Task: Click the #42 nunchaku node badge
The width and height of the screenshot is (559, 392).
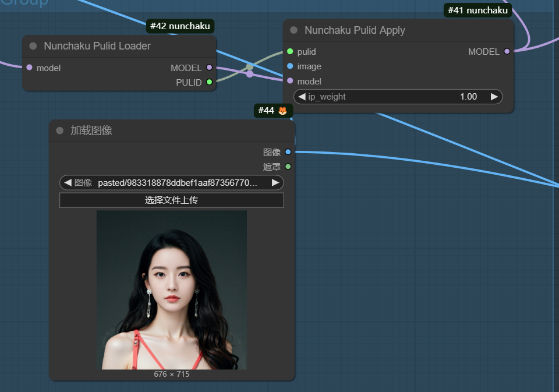Action: pos(180,26)
